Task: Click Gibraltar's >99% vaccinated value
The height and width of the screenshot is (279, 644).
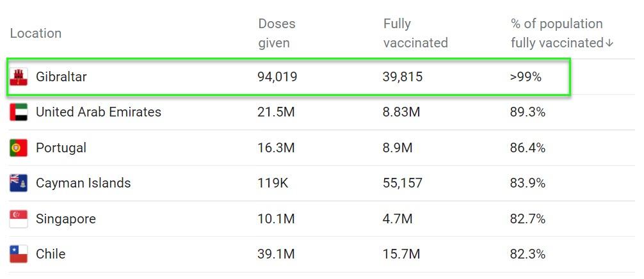Action: click(526, 77)
